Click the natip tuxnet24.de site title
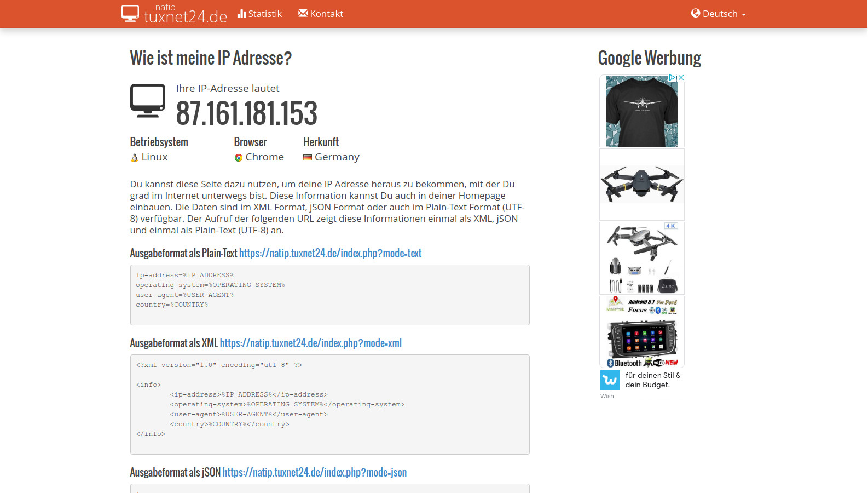 pos(185,14)
